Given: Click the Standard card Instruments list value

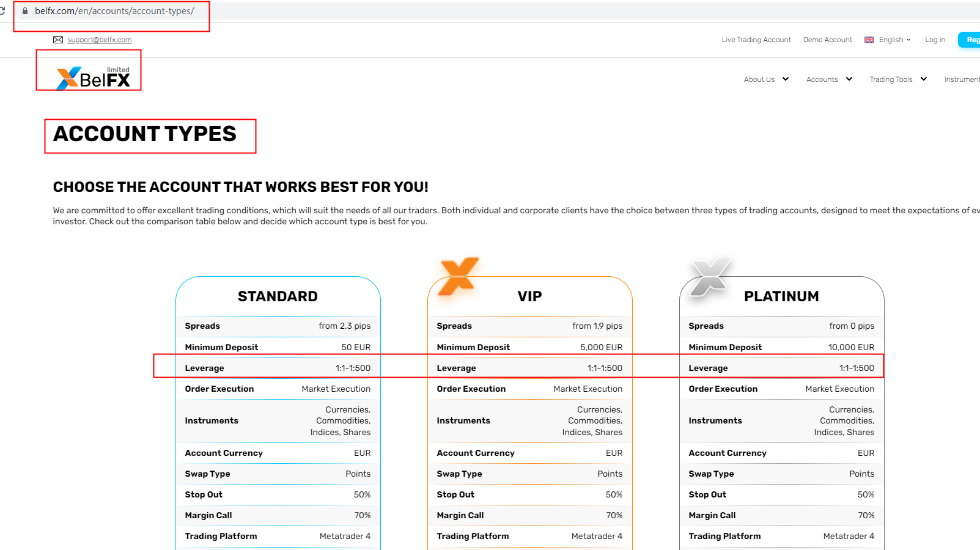Looking at the screenshot, I should (x=341, y=421).
